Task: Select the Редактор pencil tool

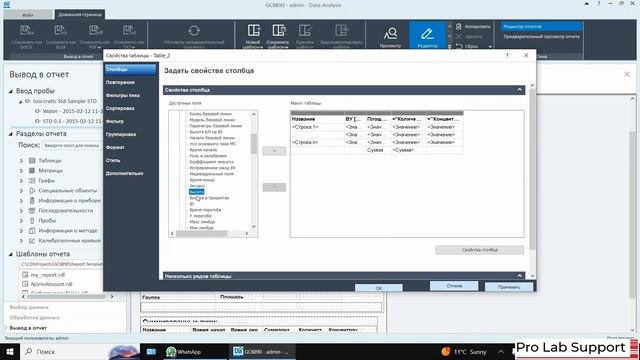Action: [x=427, y=36]
